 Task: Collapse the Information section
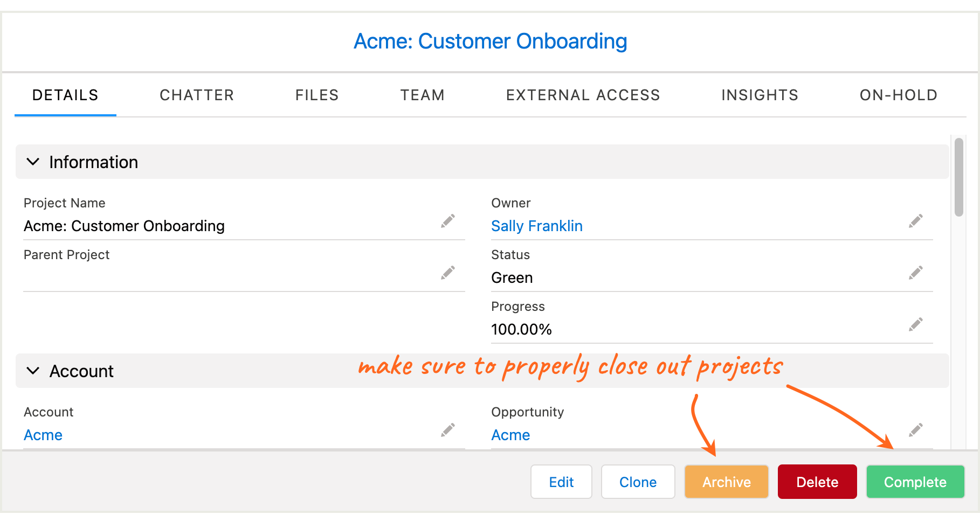[33, 162]
